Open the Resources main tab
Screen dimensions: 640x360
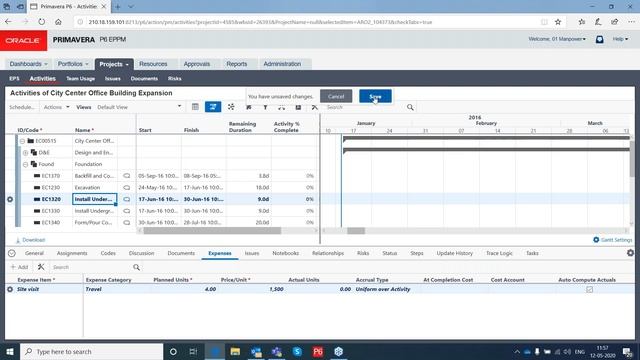153,64
